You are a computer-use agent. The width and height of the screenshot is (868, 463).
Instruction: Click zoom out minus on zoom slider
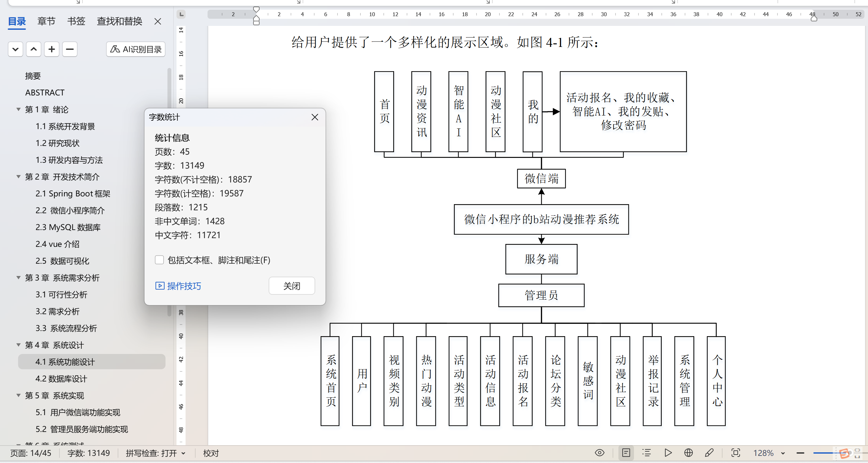(800, 453)
